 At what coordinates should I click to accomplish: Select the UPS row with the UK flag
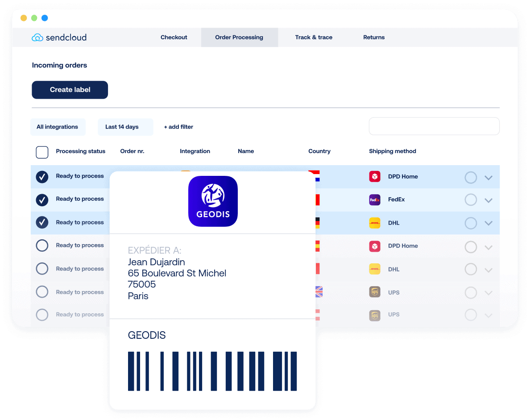pyautogui.click(x=42, y=291)
